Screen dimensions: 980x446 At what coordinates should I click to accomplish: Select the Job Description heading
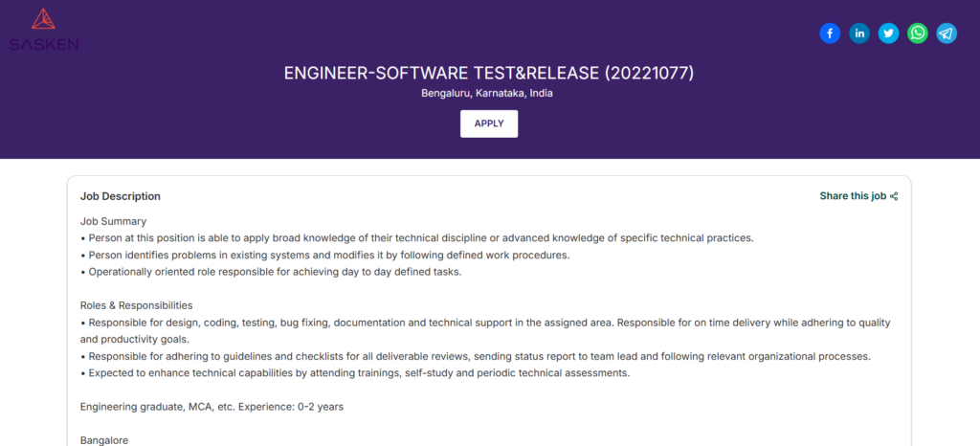click(x=120, y=196)
